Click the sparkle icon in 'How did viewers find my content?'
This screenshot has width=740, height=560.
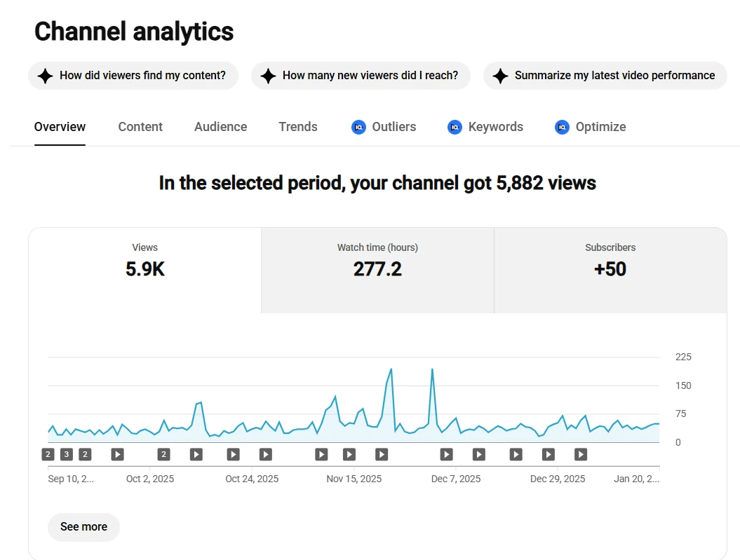pyautogui.click(x=46, y=76)
